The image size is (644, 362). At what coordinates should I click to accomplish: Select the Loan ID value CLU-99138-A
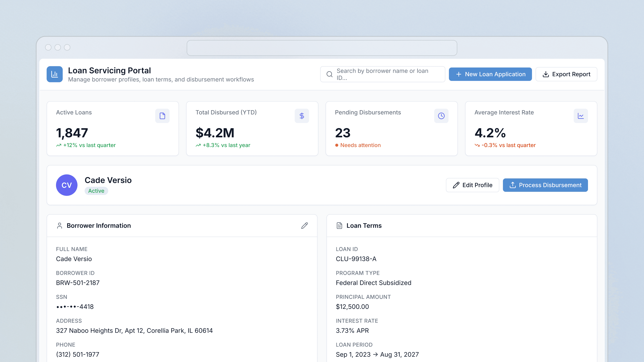356,259
